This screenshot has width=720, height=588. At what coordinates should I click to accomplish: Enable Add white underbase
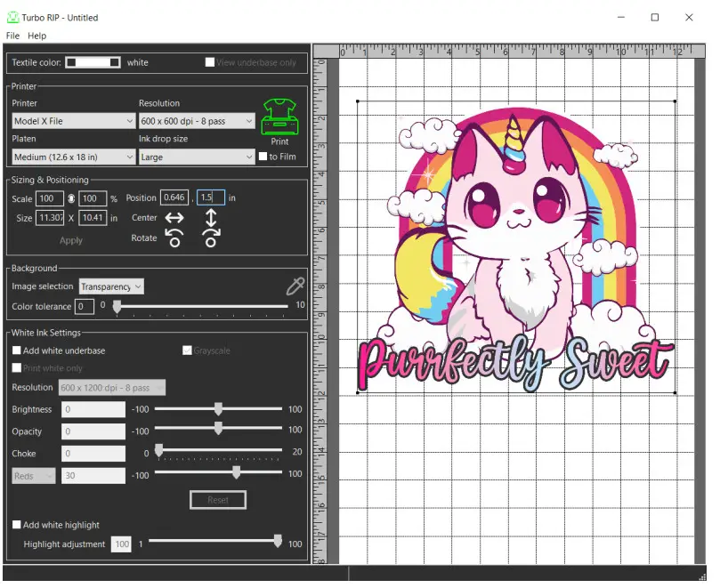(17, 350)
